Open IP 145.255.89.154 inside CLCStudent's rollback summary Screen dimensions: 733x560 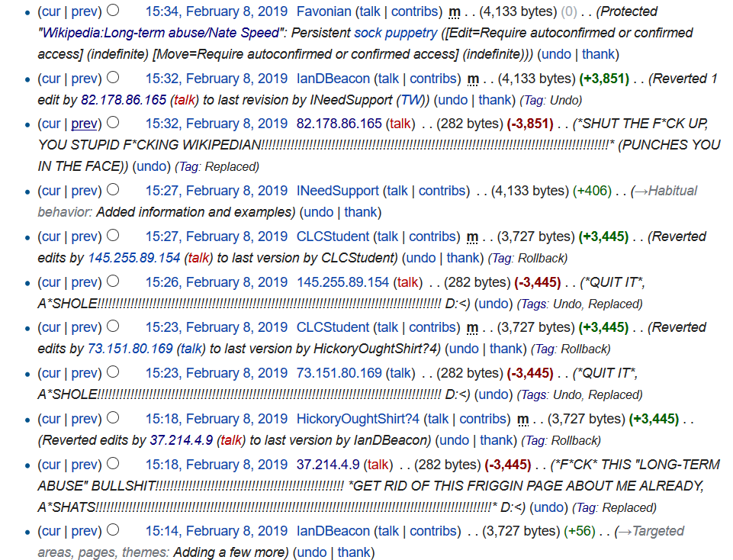[134, 258]
